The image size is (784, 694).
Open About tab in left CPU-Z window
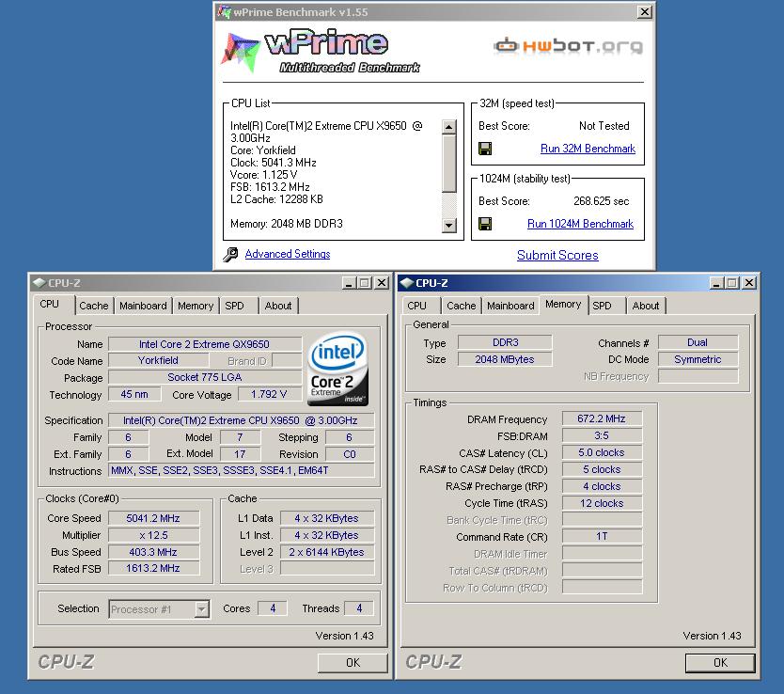(278, 306)
